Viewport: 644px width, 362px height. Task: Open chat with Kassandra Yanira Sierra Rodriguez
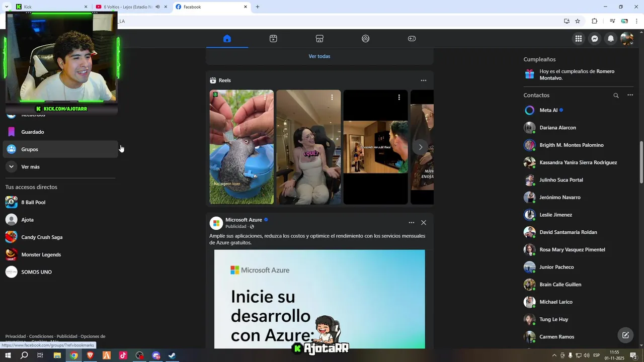pyautogui.click(x=579, y=162)
